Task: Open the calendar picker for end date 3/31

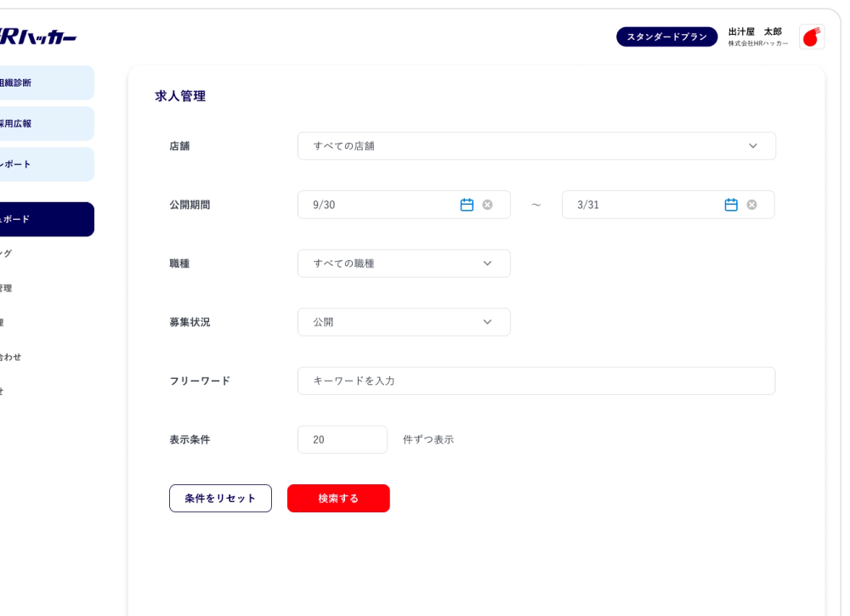Action: pos(731,205)
